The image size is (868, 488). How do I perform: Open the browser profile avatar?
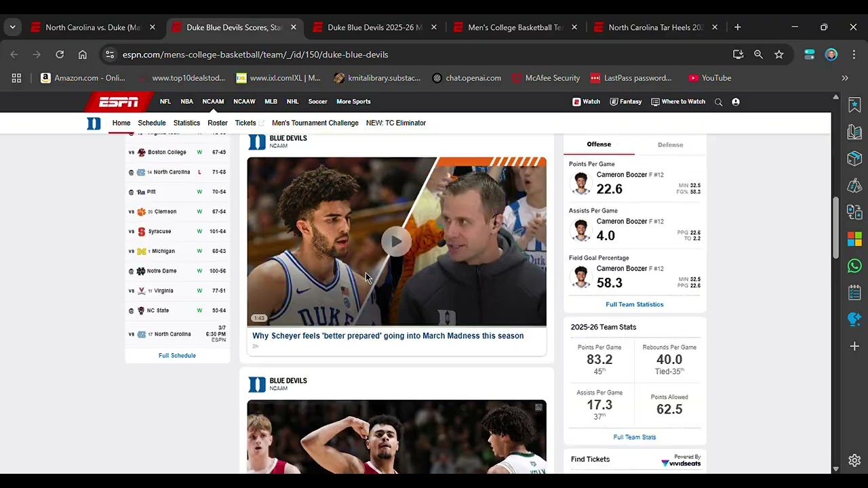[831, 54]
